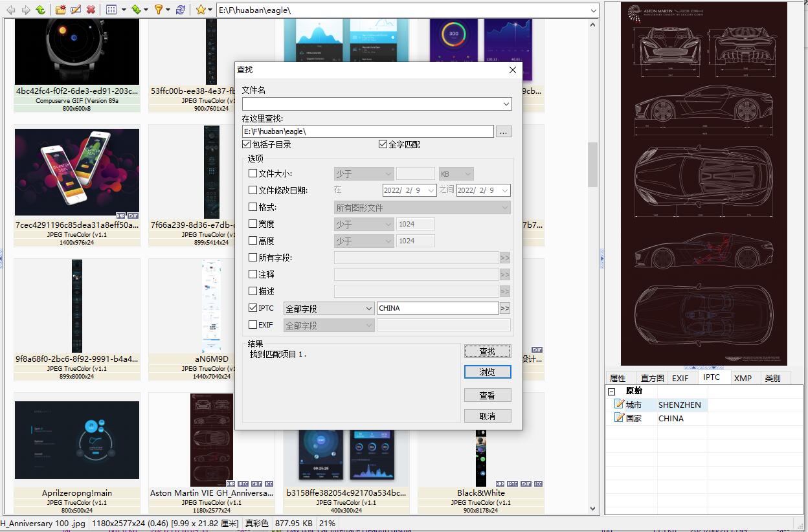The width and height of the screenshot is (808, 532).
Task: Click the new folder icon in toolbar
Action: click(x=60, y=10)
